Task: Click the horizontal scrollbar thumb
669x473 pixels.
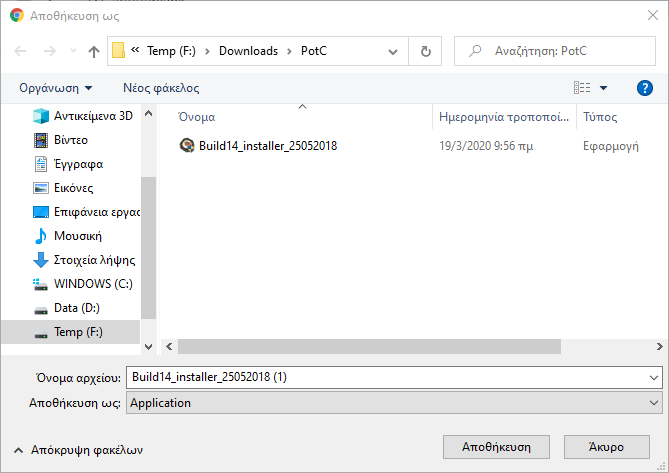Action: click(x=369, y=346)
